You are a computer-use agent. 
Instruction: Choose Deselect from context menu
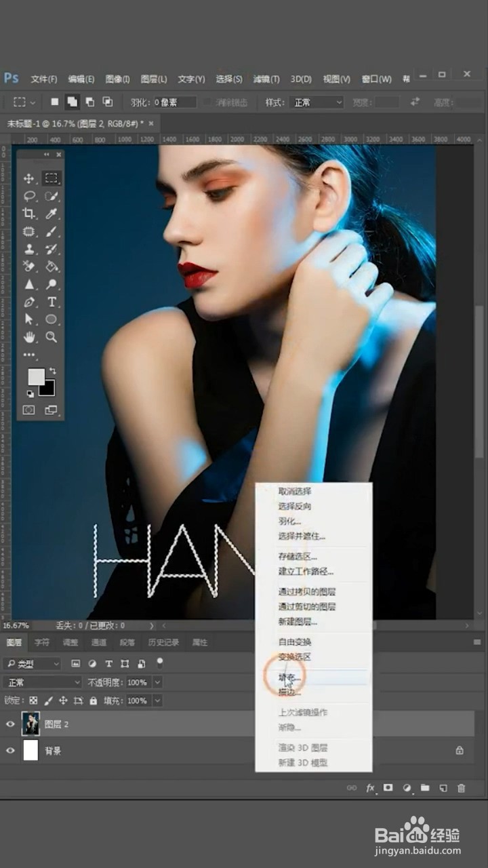coord(295,492)
